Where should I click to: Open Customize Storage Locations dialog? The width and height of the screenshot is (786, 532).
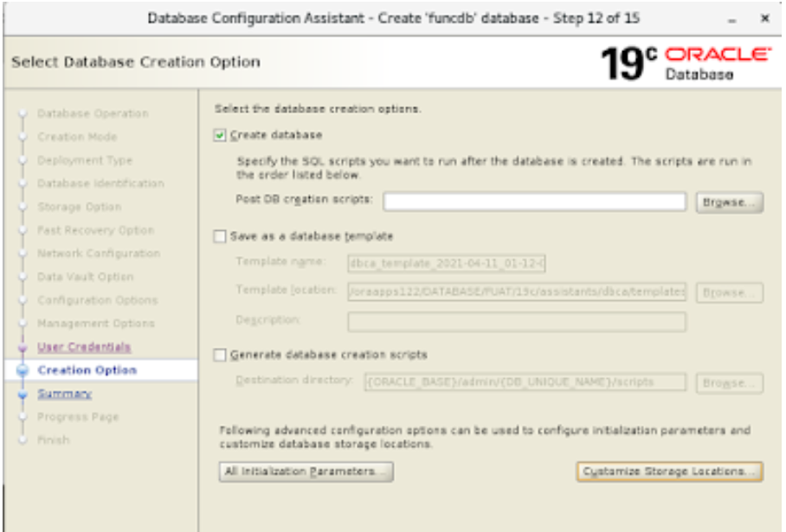pyautogui.click(x=670, y=471)
